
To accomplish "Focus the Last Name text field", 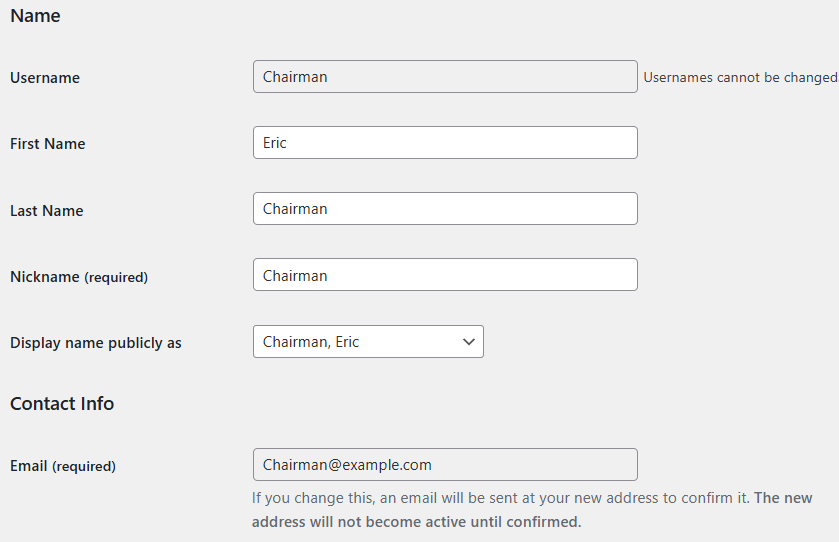I will 445,209.
